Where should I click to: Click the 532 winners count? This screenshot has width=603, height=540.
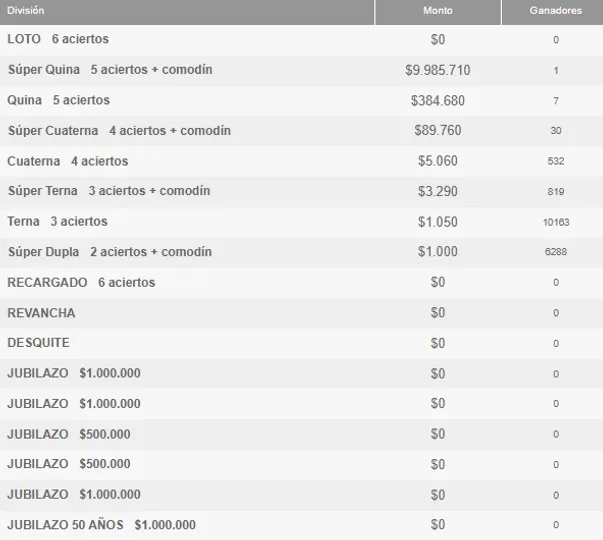click(555, 162)
